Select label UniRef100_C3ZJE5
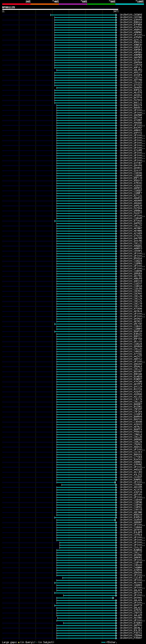 click(x=131, y=578)
